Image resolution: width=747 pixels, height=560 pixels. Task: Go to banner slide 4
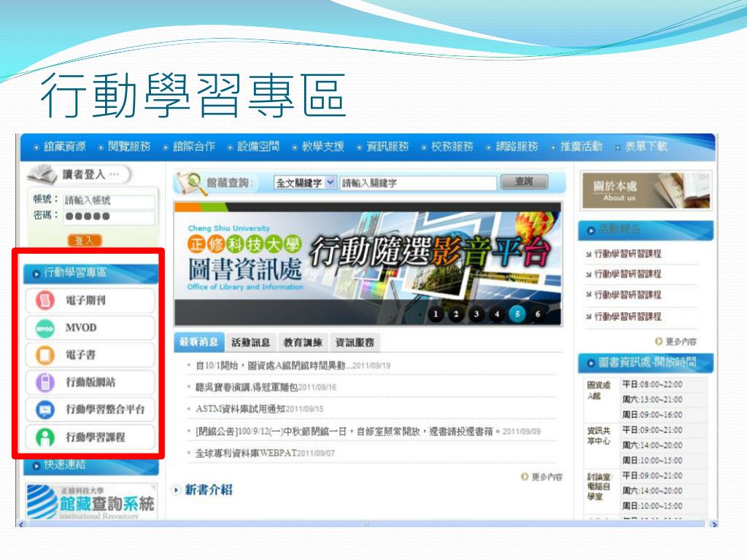pos(497,314)
